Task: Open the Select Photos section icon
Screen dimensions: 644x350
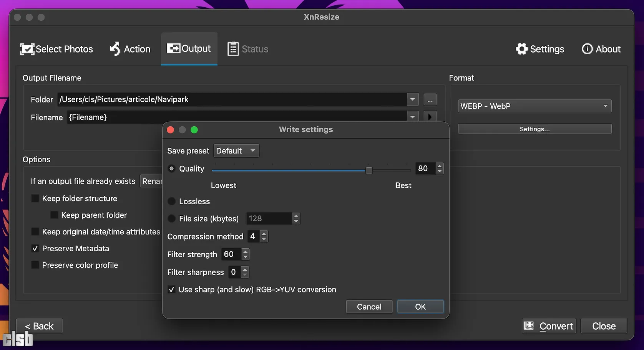Action: click(x=27, y=49)
